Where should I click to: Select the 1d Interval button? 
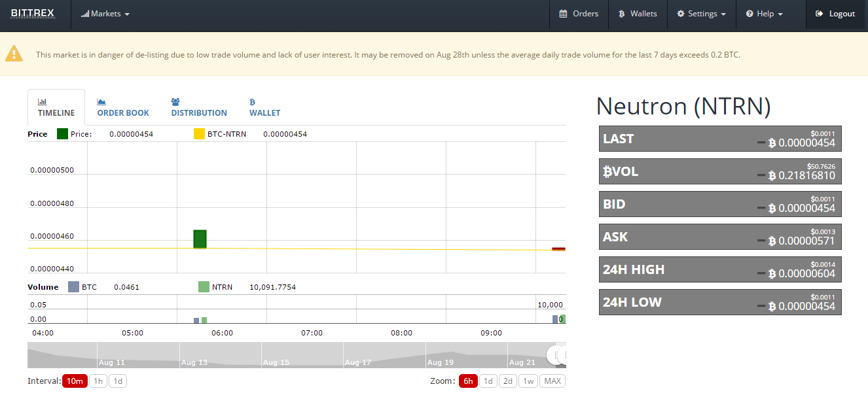pyautogui.click(x=118, y=381)
